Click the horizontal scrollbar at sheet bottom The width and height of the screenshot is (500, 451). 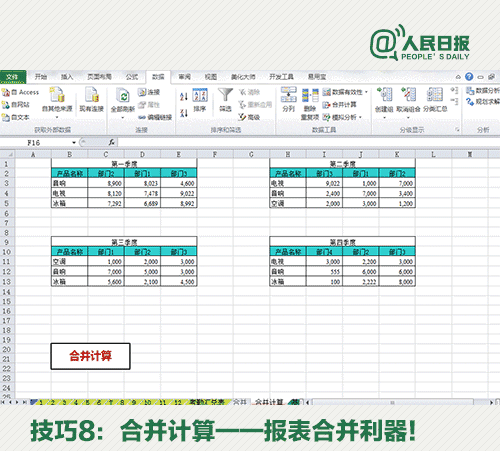tap(399, 402)
